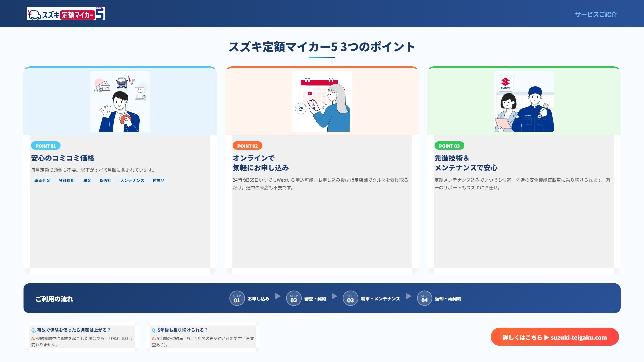Click the STEP 04 circle icon
This screenshot has height=362, width=644.
pos(425,298)
